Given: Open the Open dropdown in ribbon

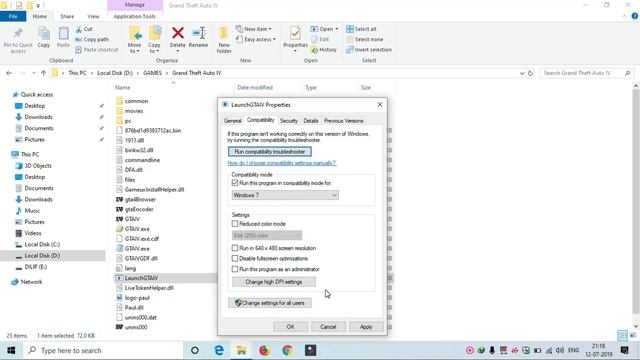Looking at the screenshot, I should click(324, 29).
